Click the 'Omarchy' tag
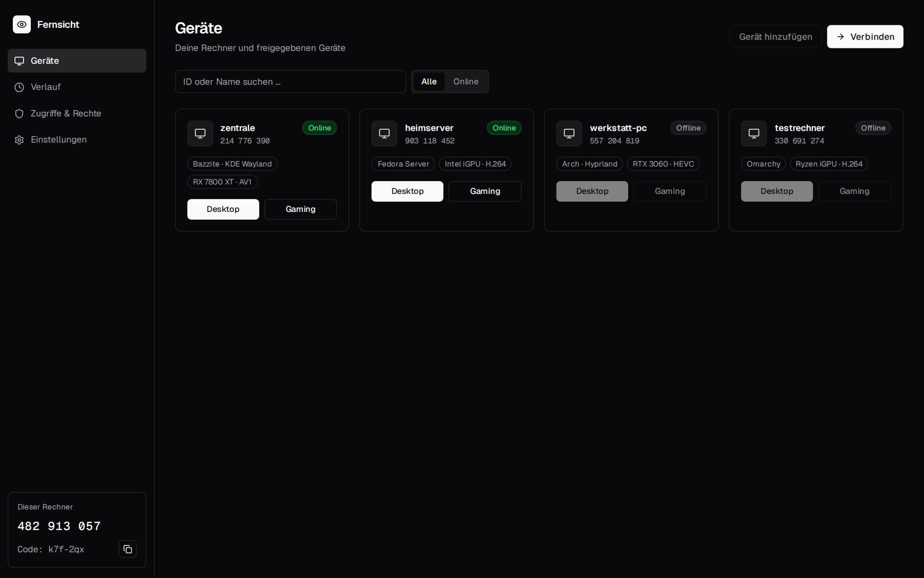The image size is (924, 578). coord(764,164)
